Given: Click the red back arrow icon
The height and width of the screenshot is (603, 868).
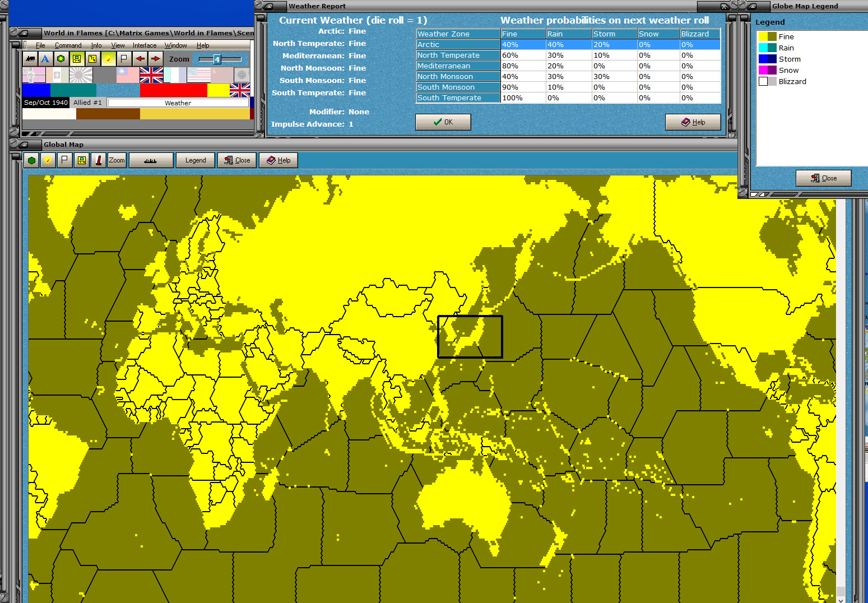Looking at the screenshot, I should [x=140, y=58].
